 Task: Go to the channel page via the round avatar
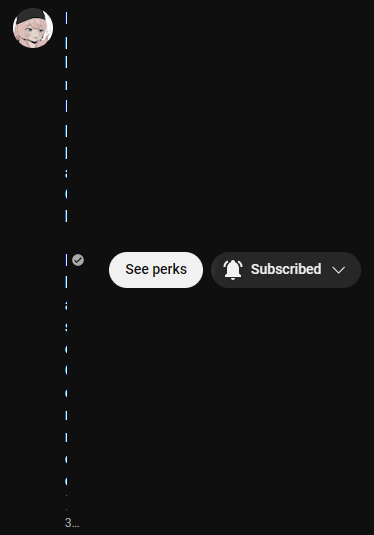point(33,28)
